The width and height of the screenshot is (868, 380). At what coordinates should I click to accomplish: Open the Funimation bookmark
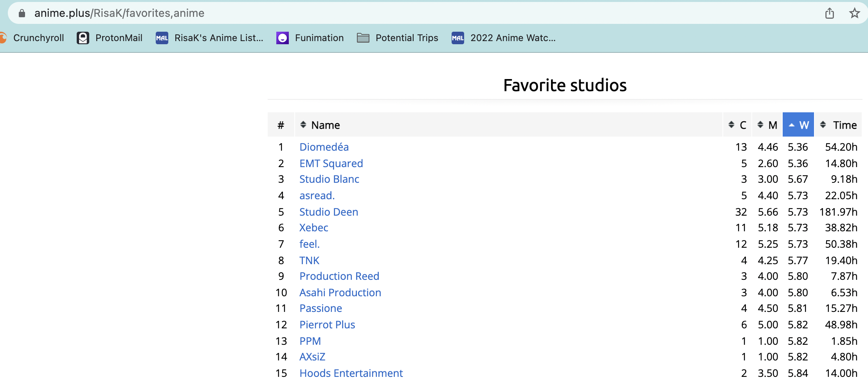point(310,38)
